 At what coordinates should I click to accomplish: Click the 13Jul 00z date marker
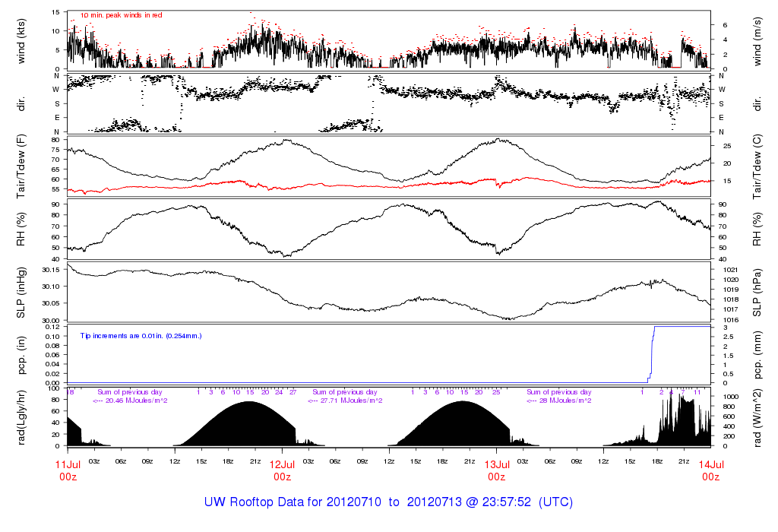[496, 470]
